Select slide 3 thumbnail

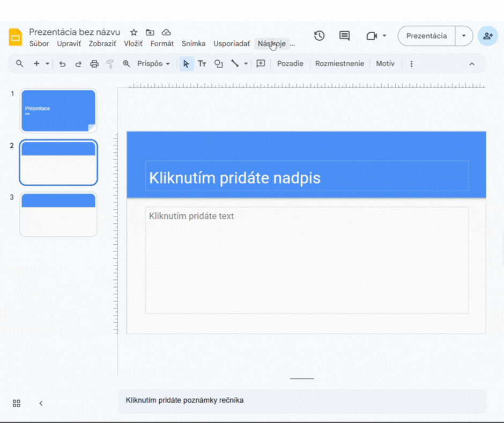58,214
